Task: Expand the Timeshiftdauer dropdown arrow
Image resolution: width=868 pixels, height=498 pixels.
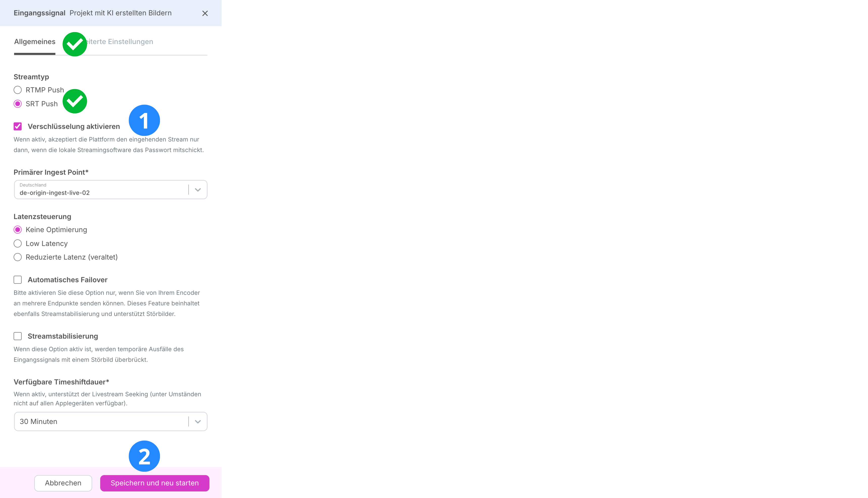Action: click(x=198, y=422)
